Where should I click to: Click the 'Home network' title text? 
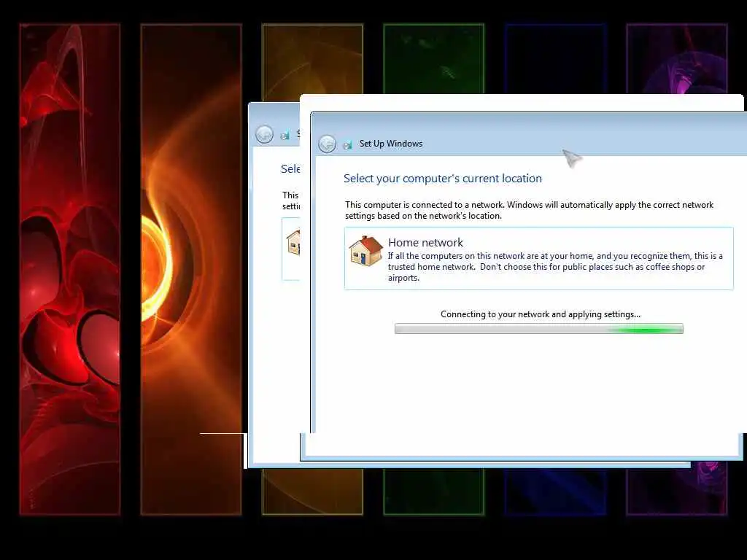(x=425, y=242)
